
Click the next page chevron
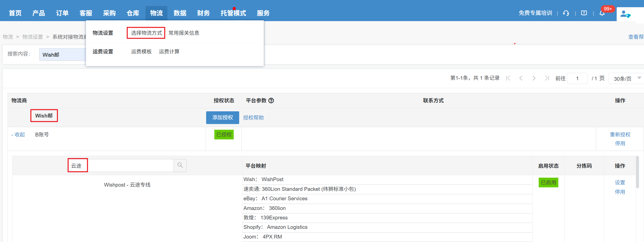(x=534, y=78)
